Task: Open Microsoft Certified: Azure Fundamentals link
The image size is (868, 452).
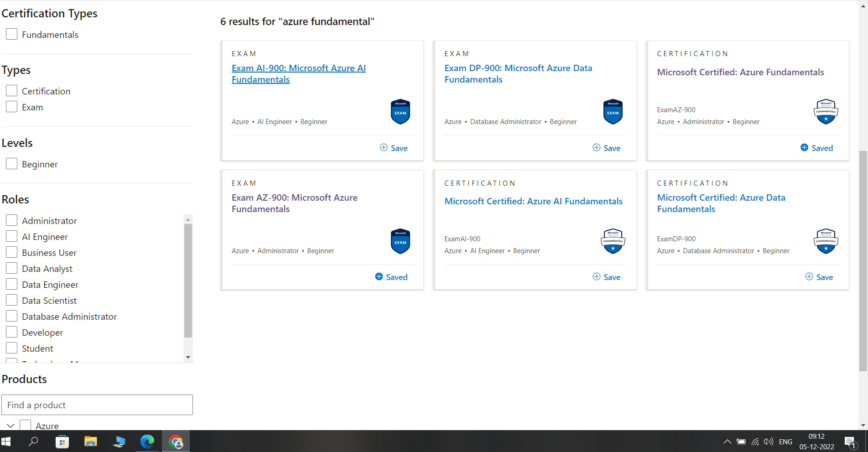Action: click(x=740, y=72)
